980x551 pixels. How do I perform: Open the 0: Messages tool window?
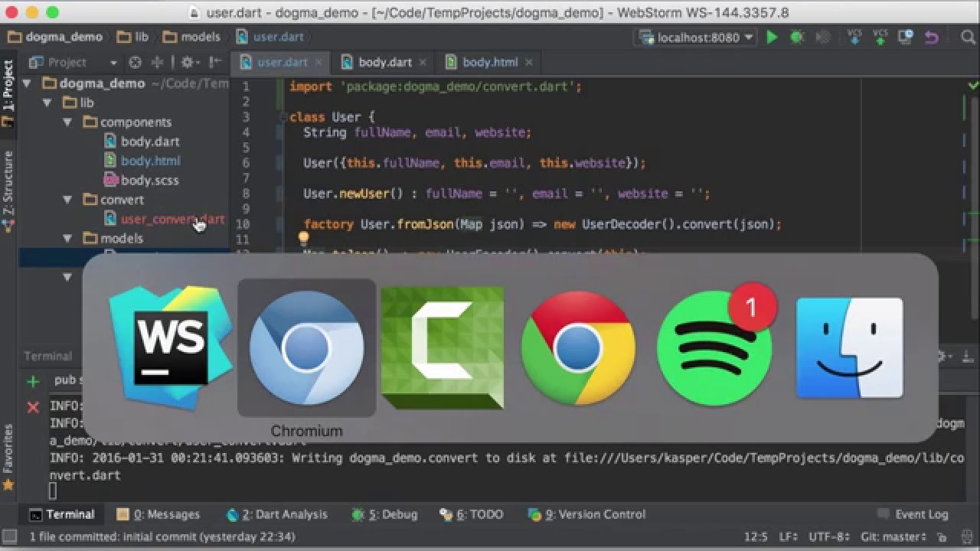(x=158, y=514)
